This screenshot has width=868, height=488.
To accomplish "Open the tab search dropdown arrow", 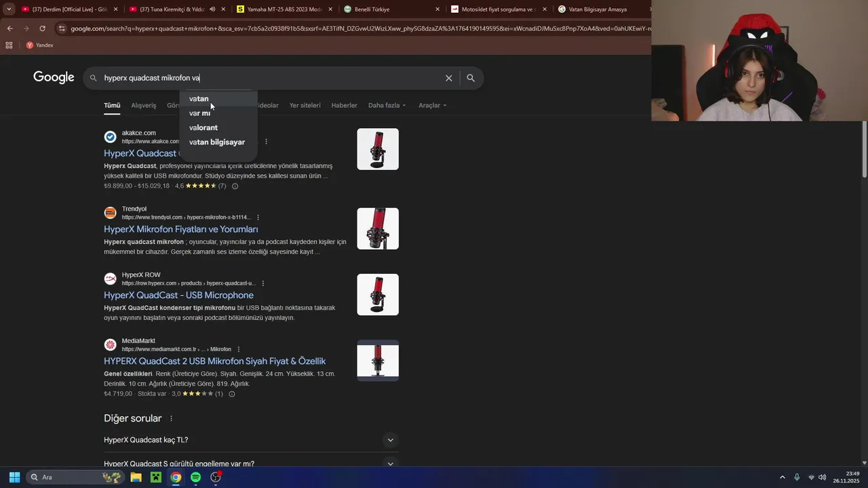I will pyautogui.click(x=8, y=9).
